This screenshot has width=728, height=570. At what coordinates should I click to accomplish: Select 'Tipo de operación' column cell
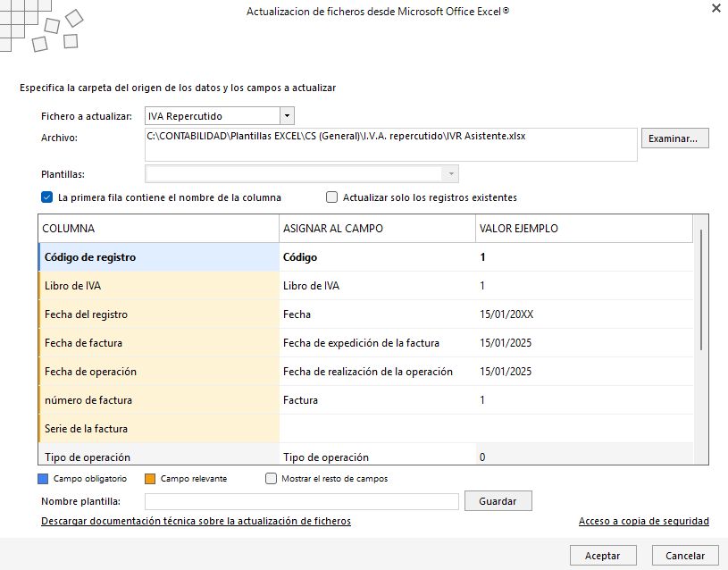[x=159, y=454]
